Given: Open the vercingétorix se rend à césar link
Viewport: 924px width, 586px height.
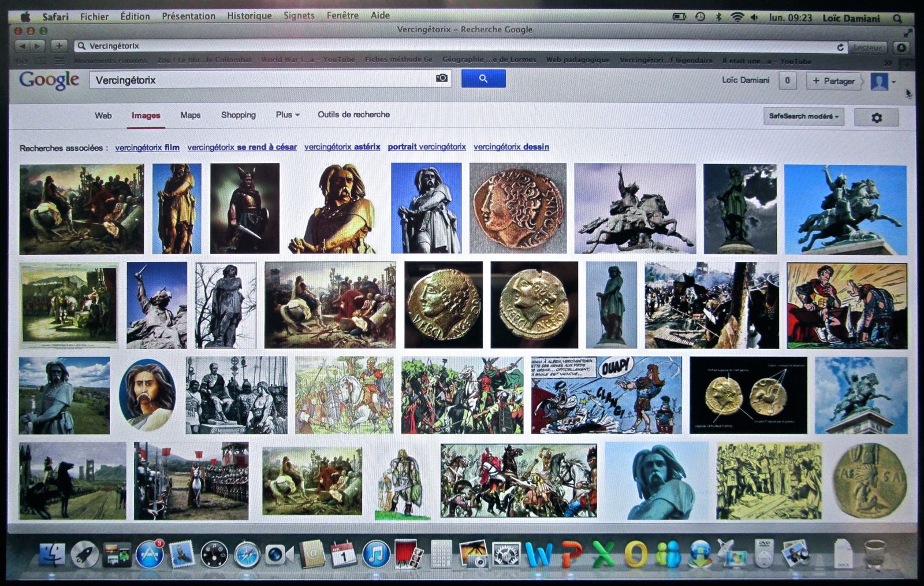Looking at the screenshot, I should coord(242,147).
